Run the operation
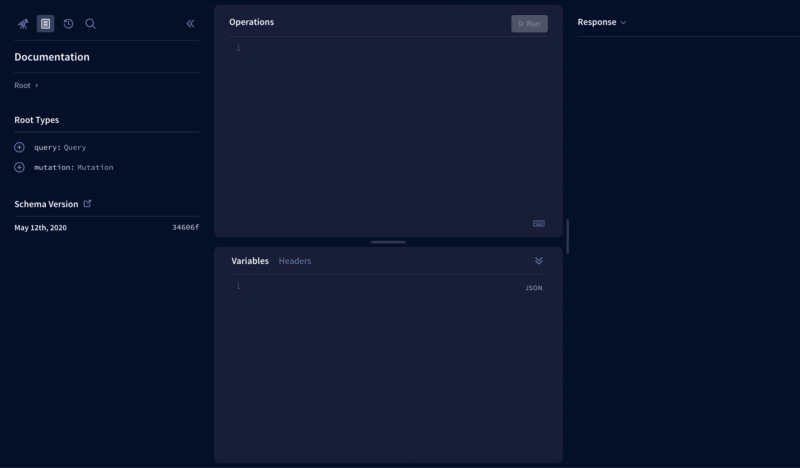The image size is (800, 468). tap(529, 23)
